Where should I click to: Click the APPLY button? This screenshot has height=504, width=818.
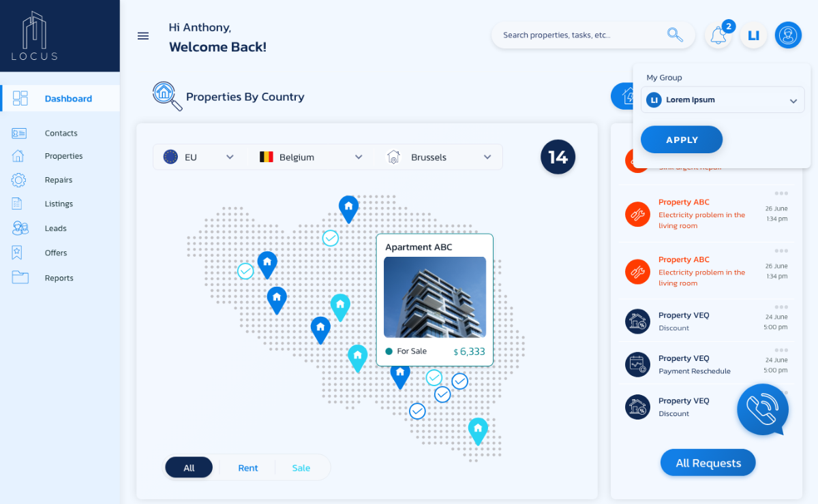point(682,140)
